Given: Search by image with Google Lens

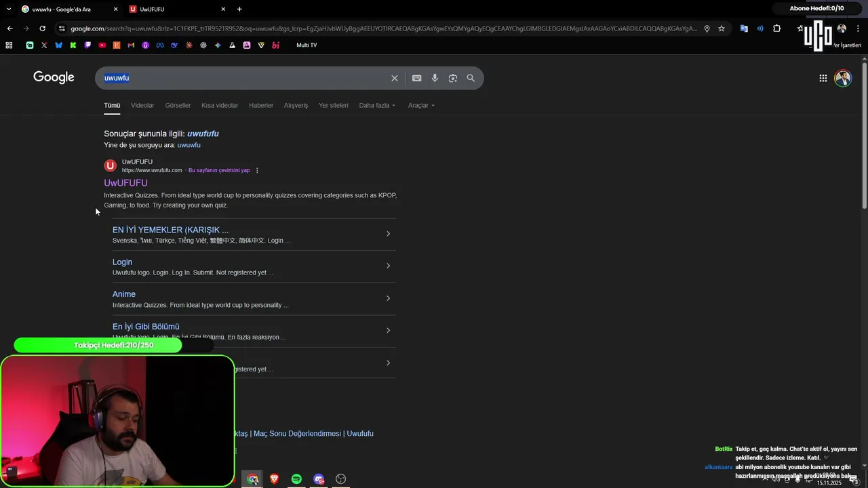Looking at the screenshot, I should click(x=453, y=78).
